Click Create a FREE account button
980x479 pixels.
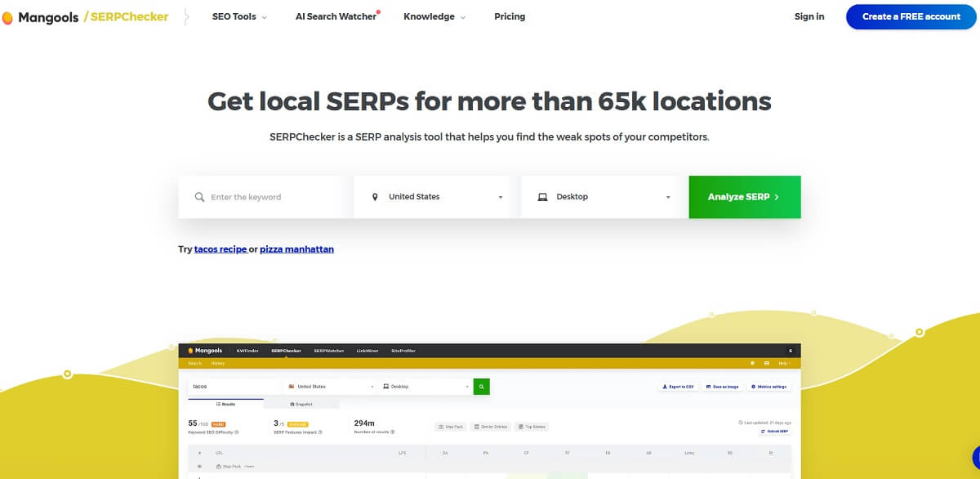tap(911, 16)
